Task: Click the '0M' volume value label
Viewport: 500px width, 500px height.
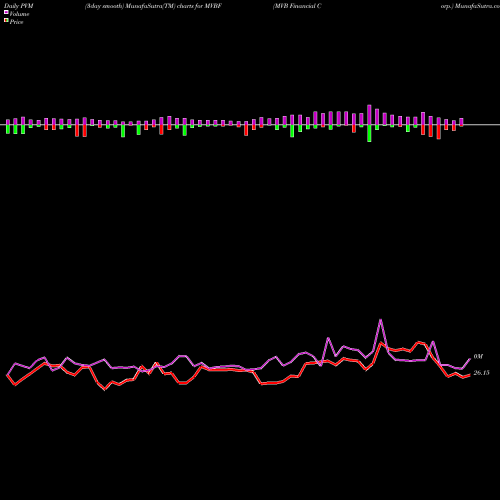Action: point(478,357)
